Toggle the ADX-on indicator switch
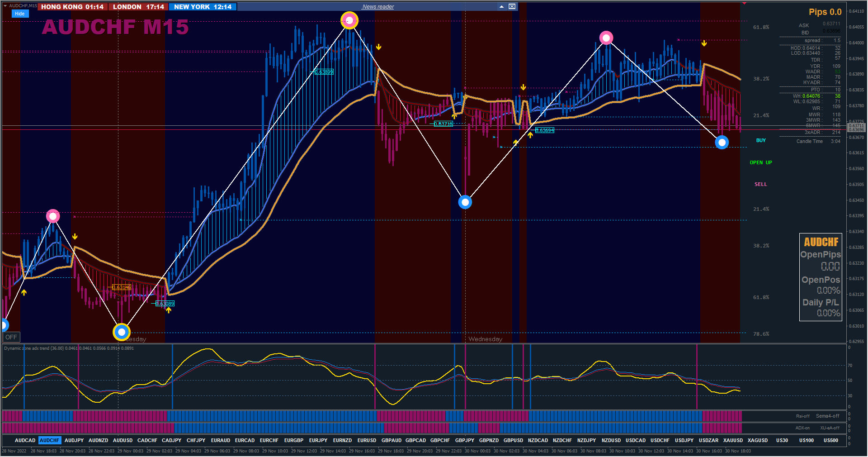868x457 pixels. click(x=802, y=428)
